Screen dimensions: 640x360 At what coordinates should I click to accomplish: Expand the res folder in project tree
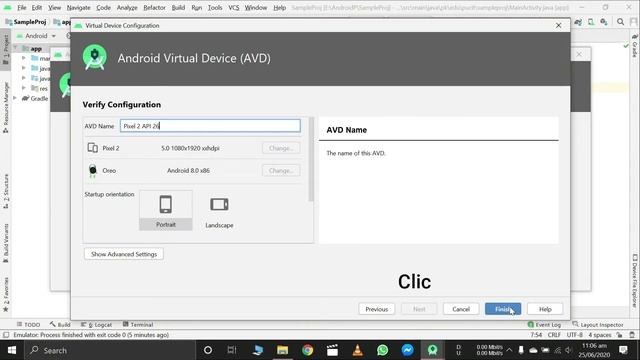(x=24, y=88)
